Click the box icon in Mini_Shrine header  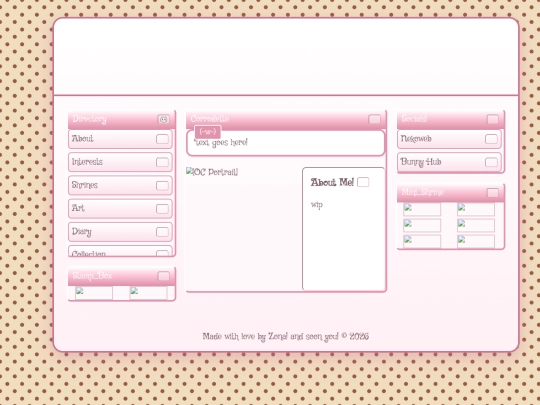(492, 193)
